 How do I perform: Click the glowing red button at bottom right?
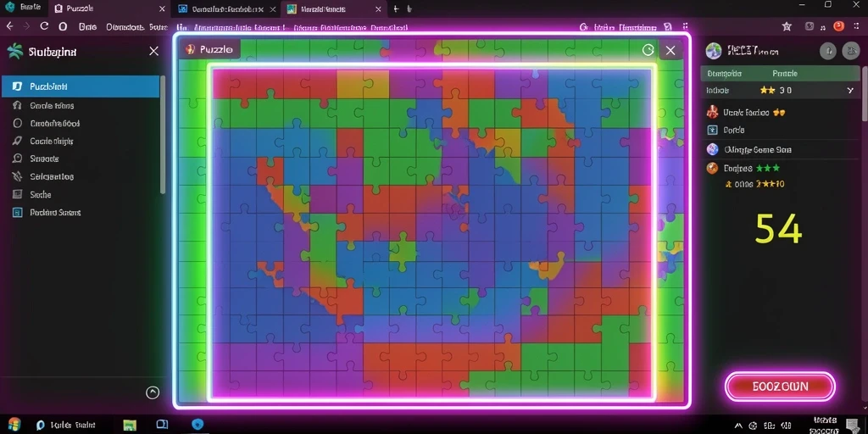pos(780,387)
